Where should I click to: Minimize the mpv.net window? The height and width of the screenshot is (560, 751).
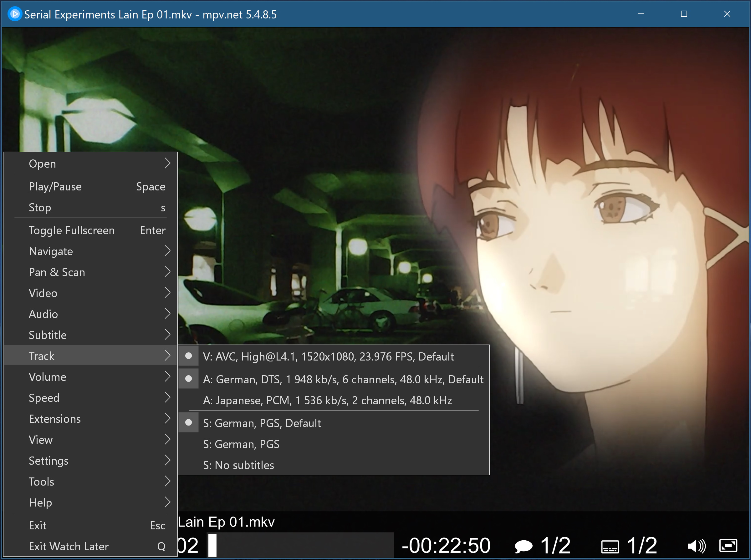[x=641, y=14]
